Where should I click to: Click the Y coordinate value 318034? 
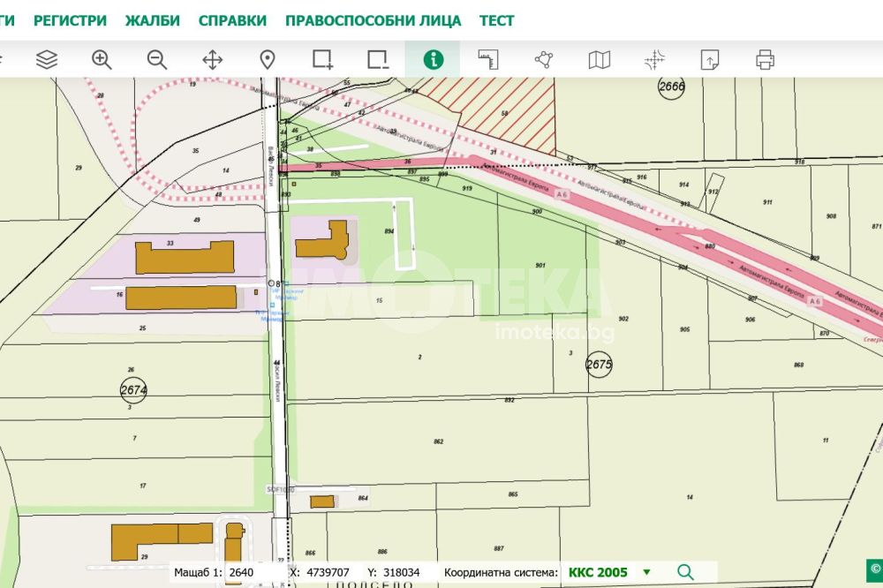[402, 572]
